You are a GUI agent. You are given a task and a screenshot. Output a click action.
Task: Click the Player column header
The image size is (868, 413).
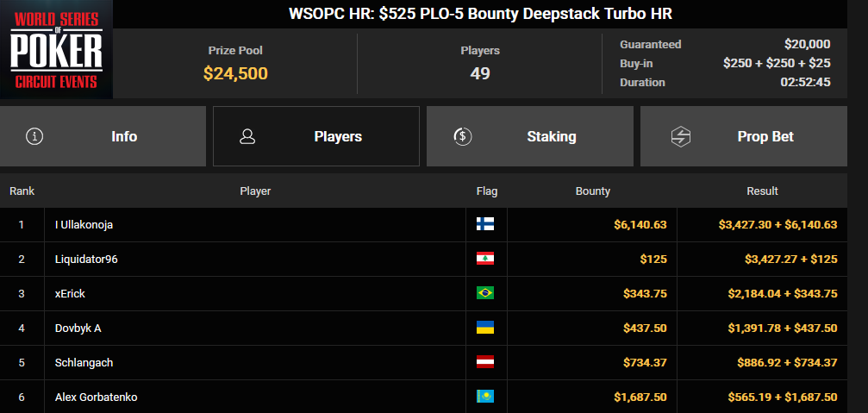pyautogui.click(x=255, y=191)
